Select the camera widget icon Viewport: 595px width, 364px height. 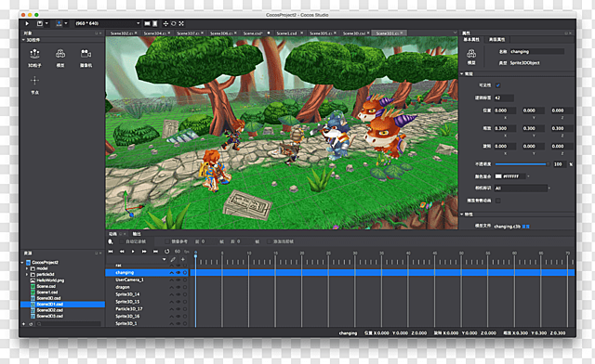click(86, 54)
